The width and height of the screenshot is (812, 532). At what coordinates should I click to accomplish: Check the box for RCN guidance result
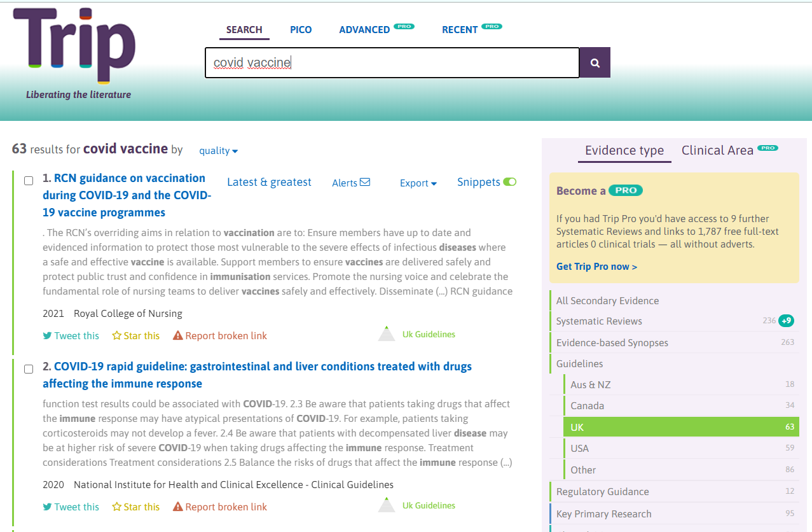point(29,181)
